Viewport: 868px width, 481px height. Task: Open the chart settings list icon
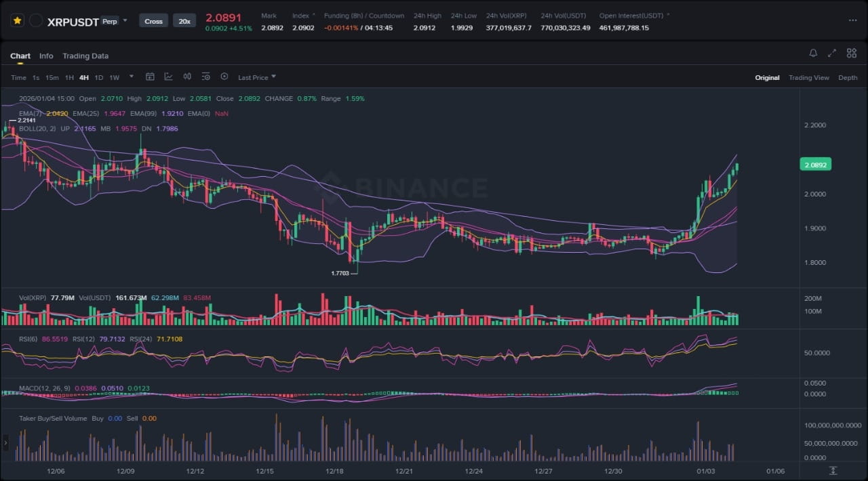[205, 77]
